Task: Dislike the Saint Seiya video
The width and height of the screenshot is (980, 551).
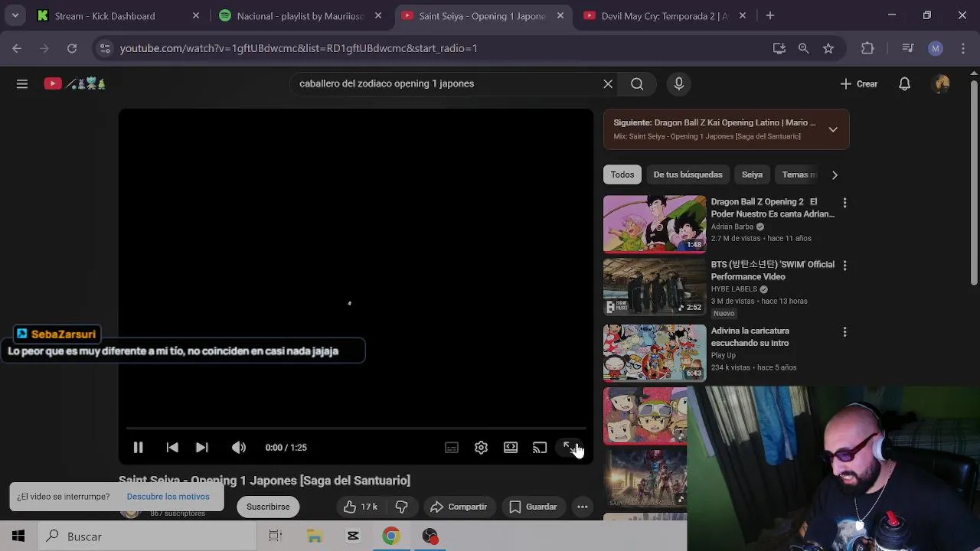Action: (x=401, y=507)
